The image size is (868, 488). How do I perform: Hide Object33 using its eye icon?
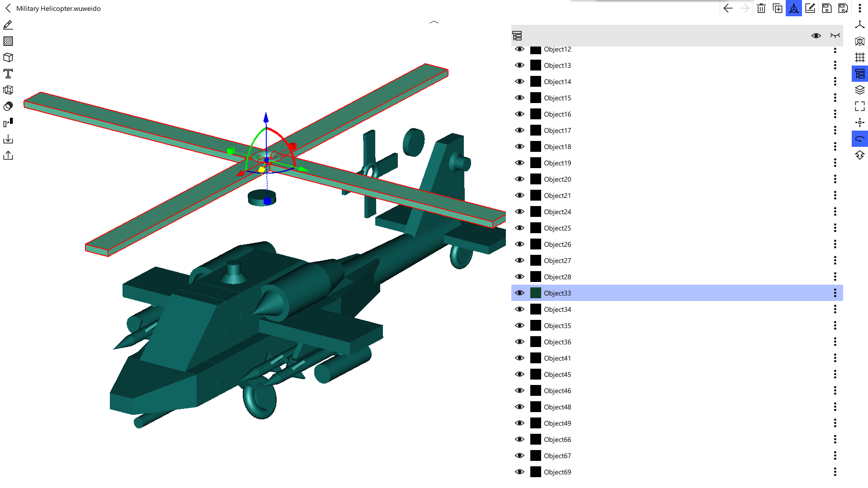pos(520,293)
